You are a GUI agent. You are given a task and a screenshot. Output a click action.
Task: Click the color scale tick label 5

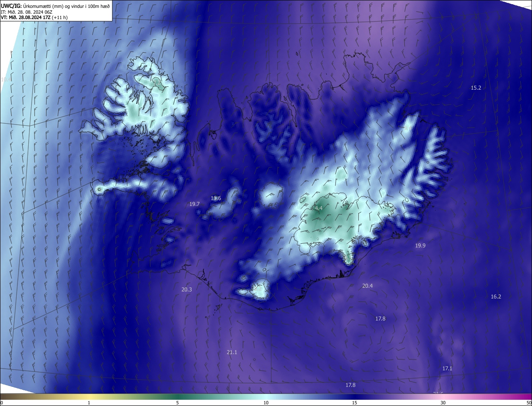coord(177,403)
